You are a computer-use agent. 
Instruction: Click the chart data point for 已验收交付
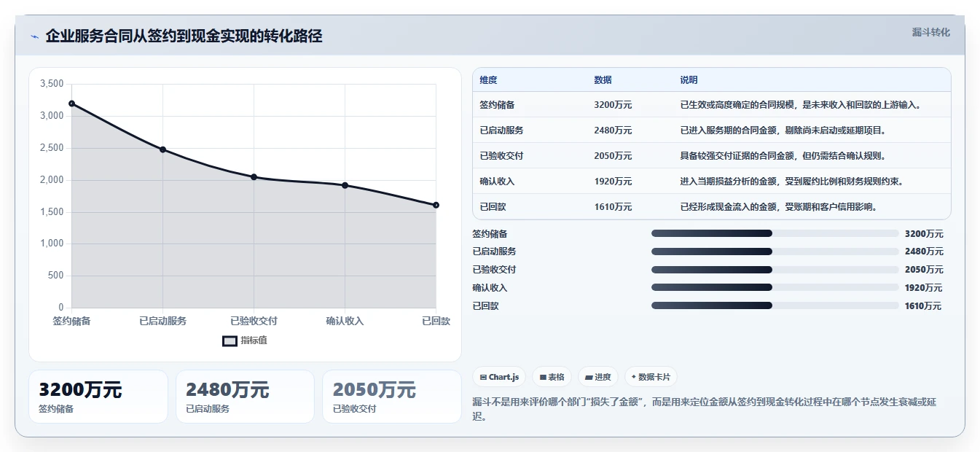coord(254,177)
